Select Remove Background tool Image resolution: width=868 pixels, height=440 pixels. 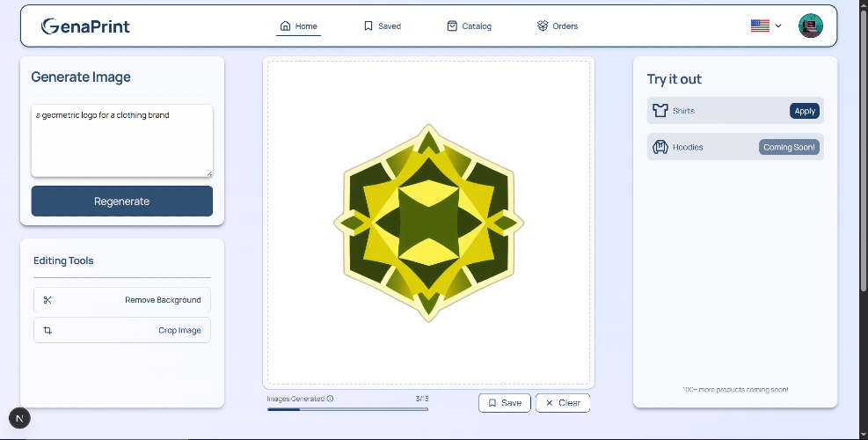point(121,300)
